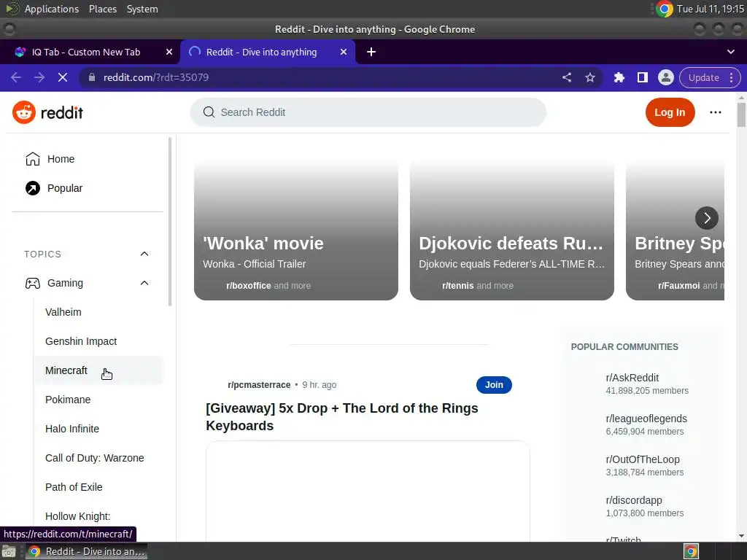This screenshot has width=747, height=560.
Task: Share this page via the share icon
Action: click(x=566, y=77)
